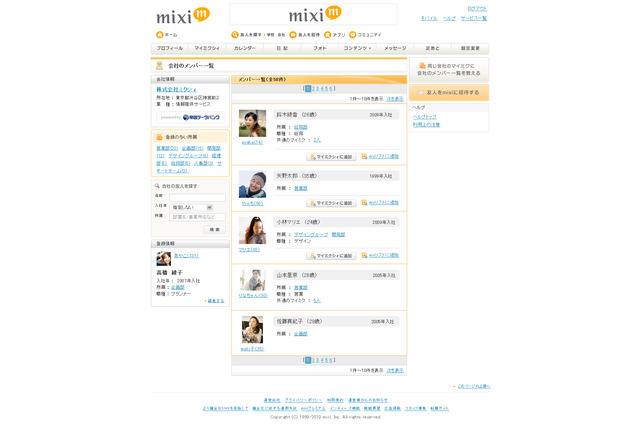The width and height of the screenshot is (640, 426).
Task: Click the back-to-top link このページの上部へ
Action: tap(473, 386)
